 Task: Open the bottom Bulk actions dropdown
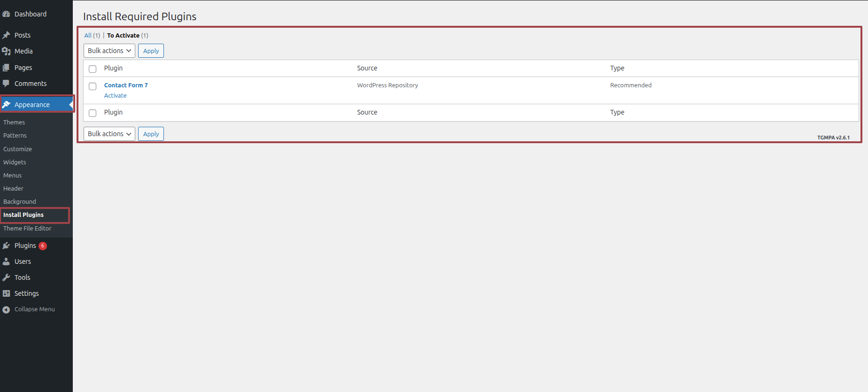tap(109, 134)
